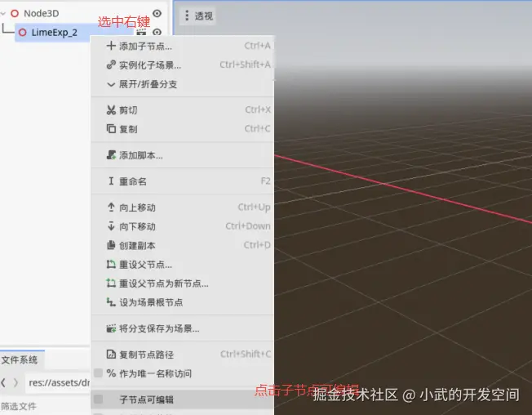This screenshot has width=532, height=415.
Task: Choose 向下移动 menu entry
Action: click(x=182, y=226)
